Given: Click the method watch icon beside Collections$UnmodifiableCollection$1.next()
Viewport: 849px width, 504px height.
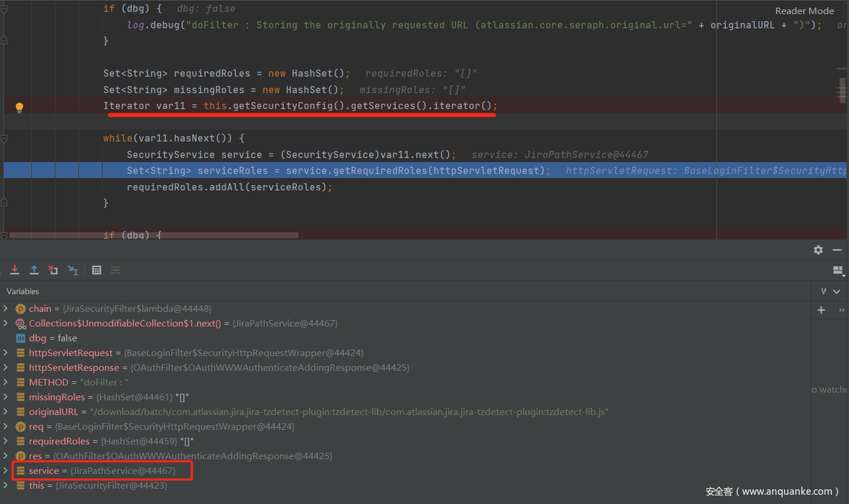Looking at the screenshot, I should (21, 323).
